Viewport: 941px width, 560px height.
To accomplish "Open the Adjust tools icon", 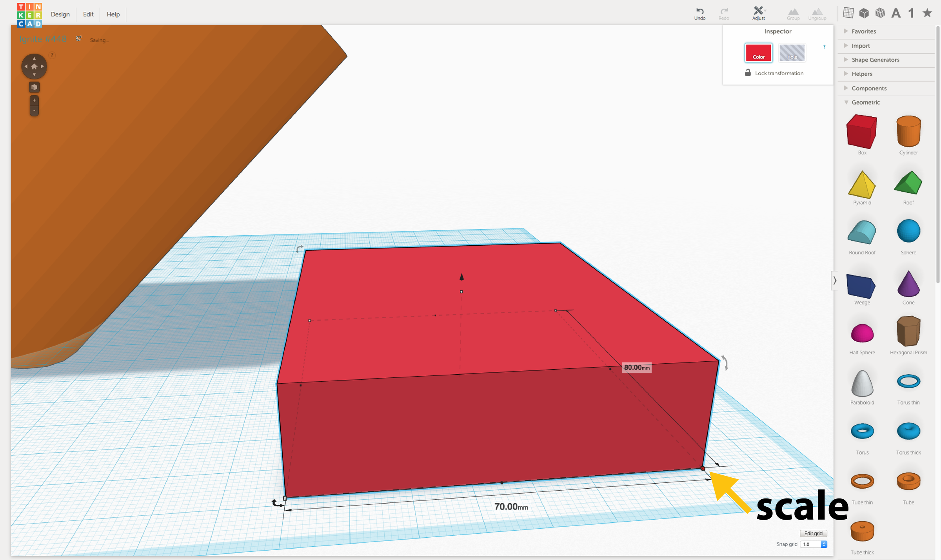I will pyautogui.click(x=758, y=11).
